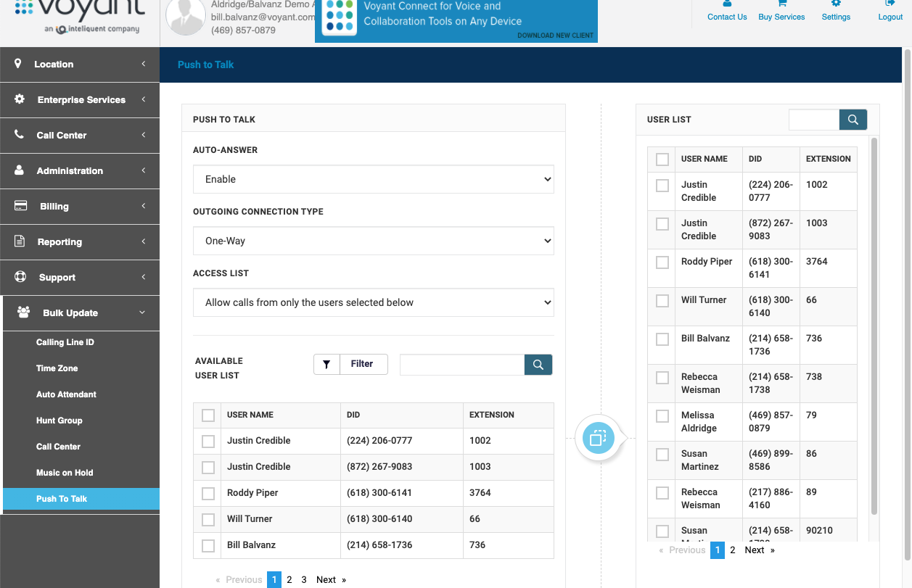Select Music on Hold submenu item
The height and width of the screenshot is (588, 912).
pyautogui.click(x=65, y=473)
